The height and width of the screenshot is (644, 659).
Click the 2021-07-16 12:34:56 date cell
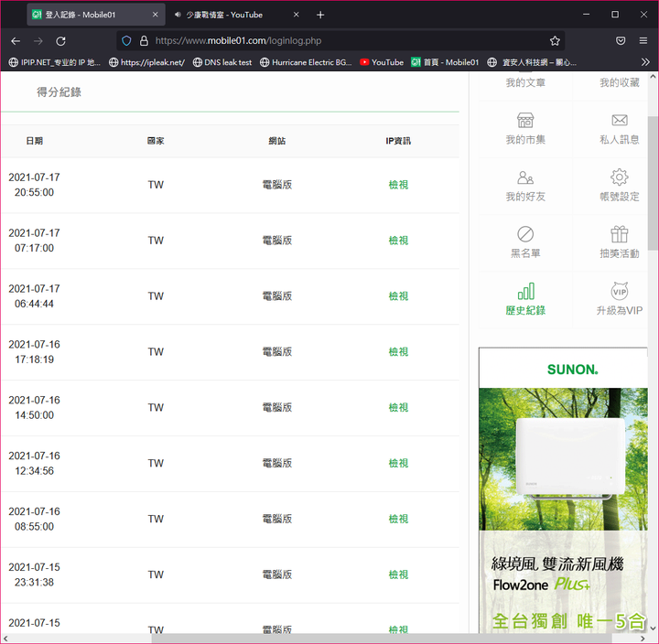click(x=34, y=463)
